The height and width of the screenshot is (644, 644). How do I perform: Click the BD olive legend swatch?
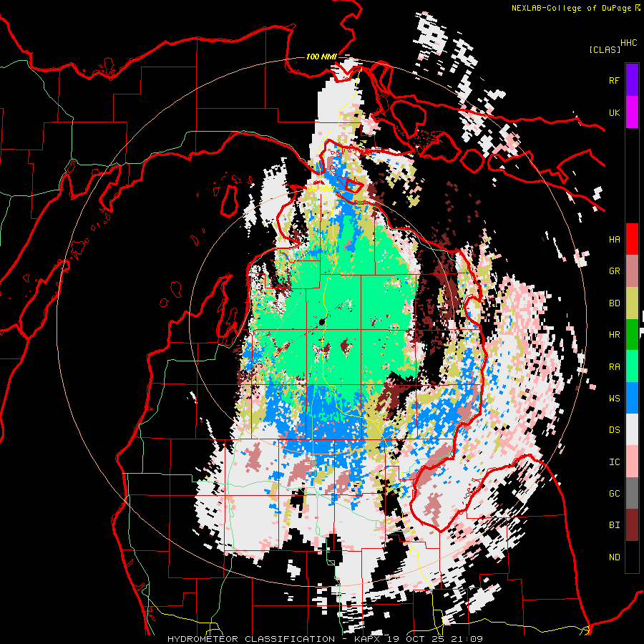632,303
